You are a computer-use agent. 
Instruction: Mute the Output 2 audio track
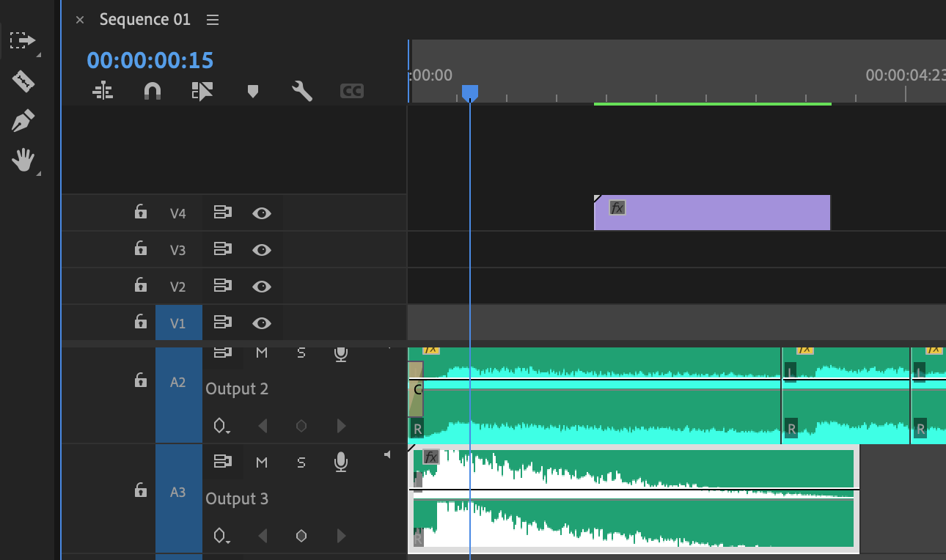point(261,353)
